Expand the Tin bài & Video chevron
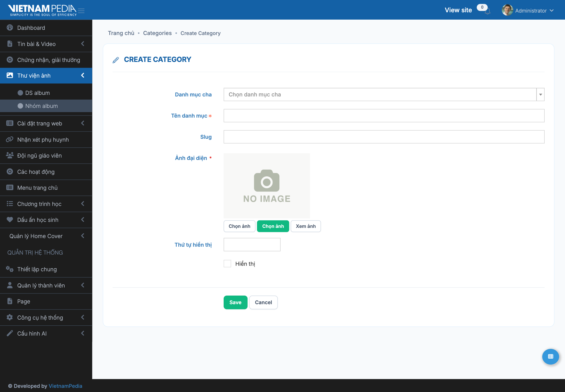Viewport: 565px width, 392px height. click(83, 44)
